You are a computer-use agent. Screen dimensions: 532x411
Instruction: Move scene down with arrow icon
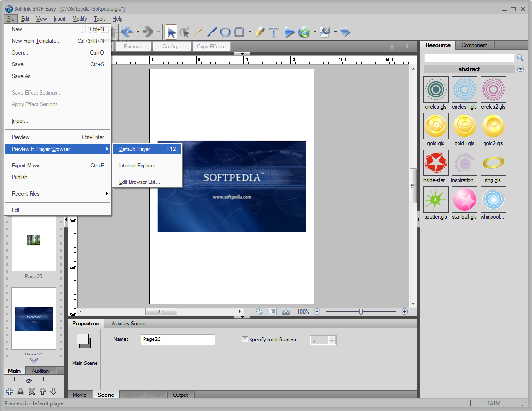tap(53, 392)
